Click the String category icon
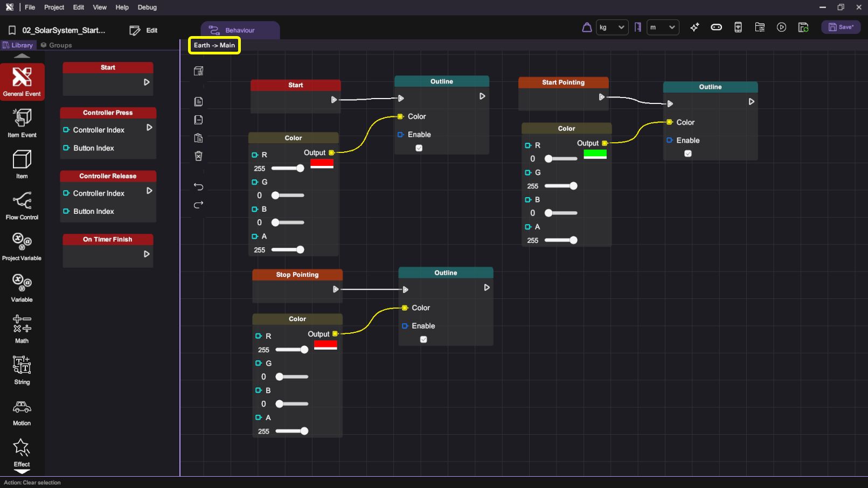Viewport: 868px width, 488px height. point(22,370)
